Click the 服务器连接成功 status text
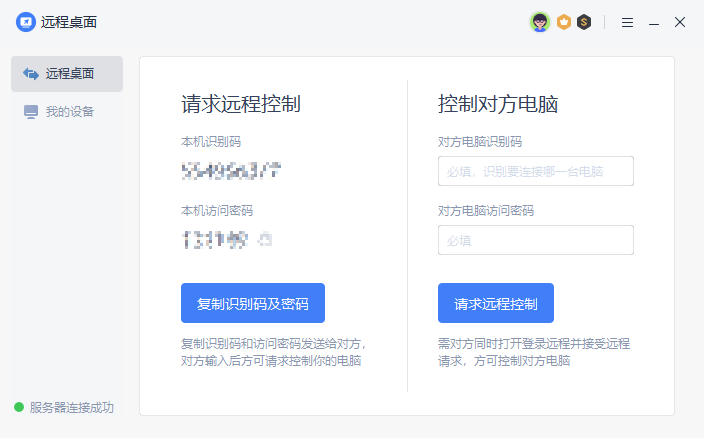 (x=72, y=407)
